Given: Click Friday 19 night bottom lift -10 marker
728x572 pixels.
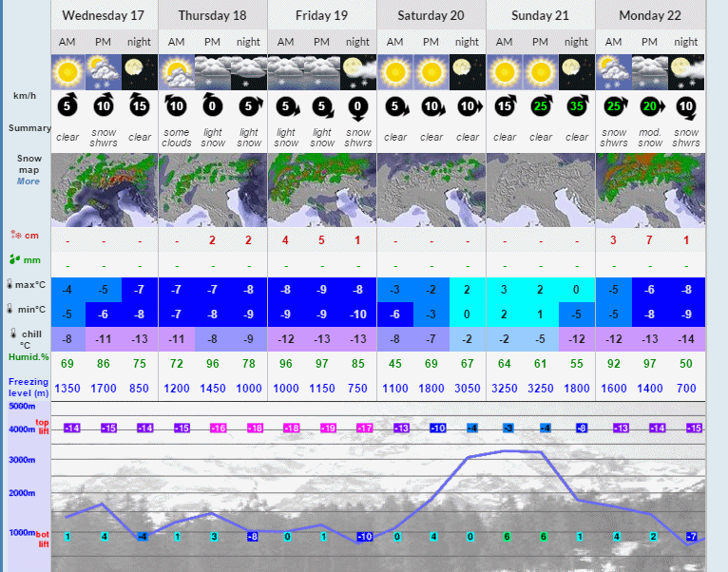Looking at the screenshot, I should click(x=365, y=537).
